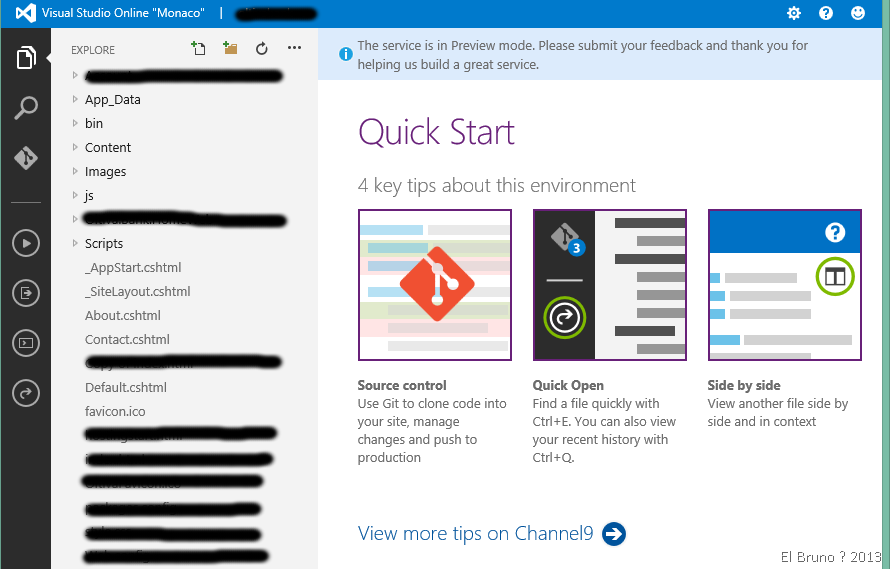
Task: Refresh the Explore file tree
Action: tap(262, 49)
